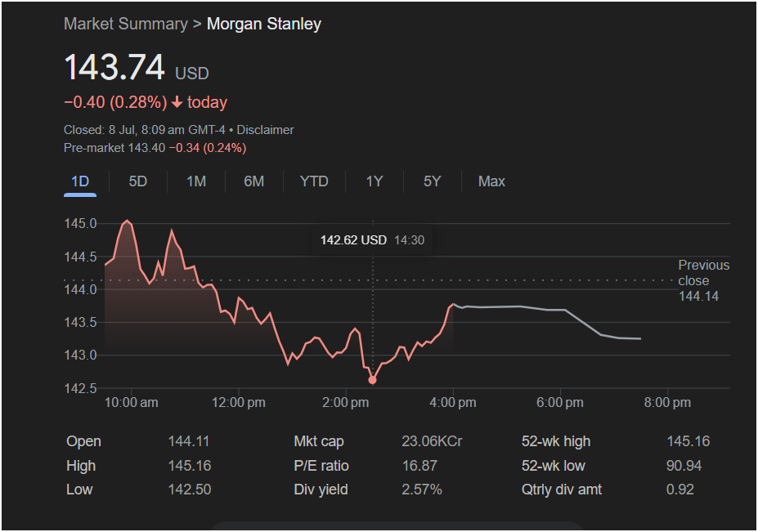Viewport: 758px width, 532px height.
Task: Click the −0.40 (0.28%) change text
Action: point(115,102)
